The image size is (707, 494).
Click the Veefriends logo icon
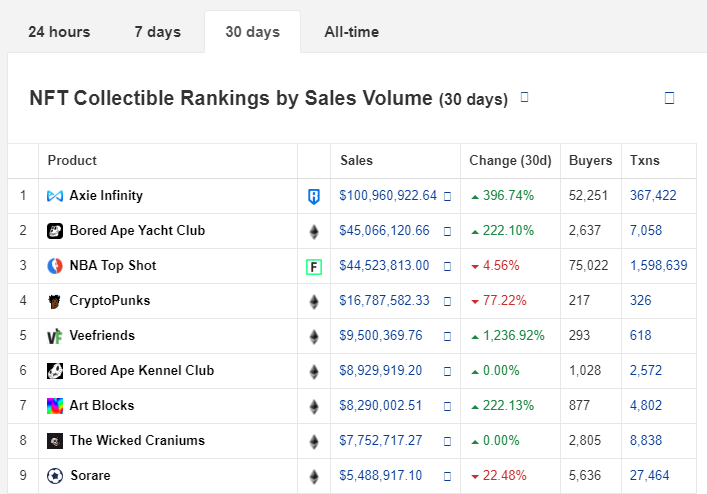pos(55,336)
